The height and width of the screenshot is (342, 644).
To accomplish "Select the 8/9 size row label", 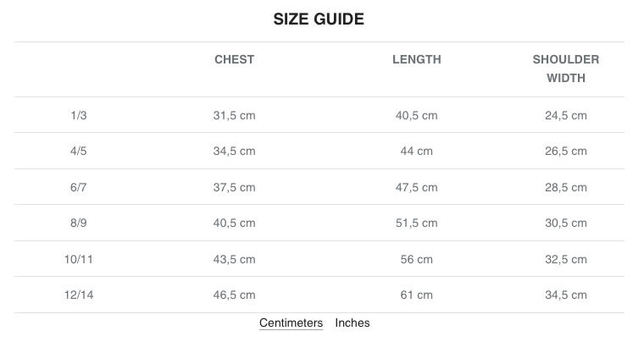I will [78, 223].
